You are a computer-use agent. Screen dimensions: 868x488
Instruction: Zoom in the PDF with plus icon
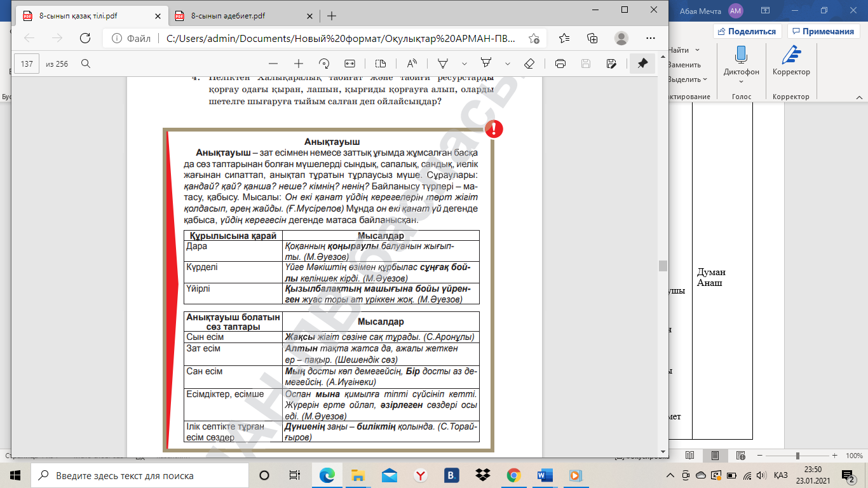pos(299,64)
